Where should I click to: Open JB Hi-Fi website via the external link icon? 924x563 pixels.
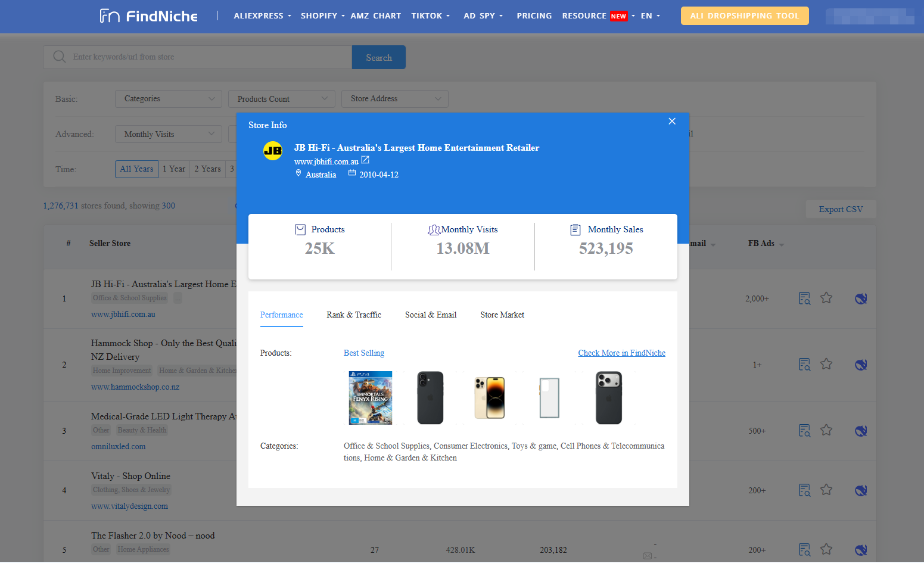(366, 160)
